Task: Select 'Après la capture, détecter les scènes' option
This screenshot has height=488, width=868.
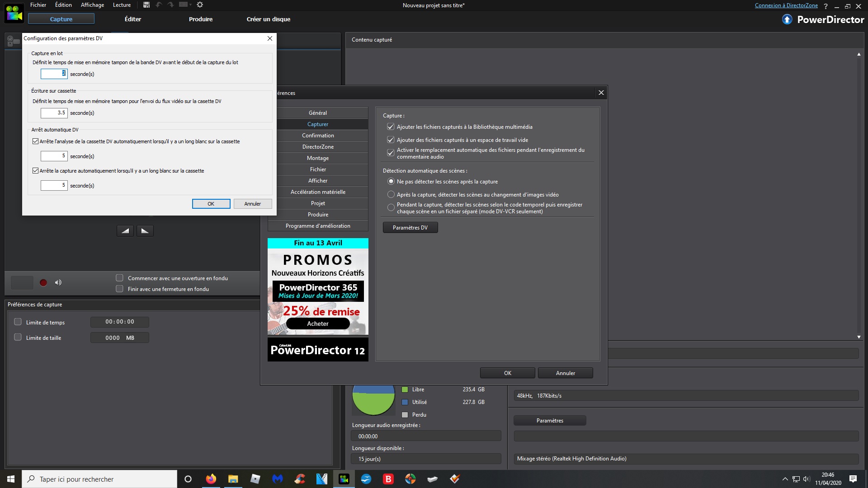Action: coord(391,195)
